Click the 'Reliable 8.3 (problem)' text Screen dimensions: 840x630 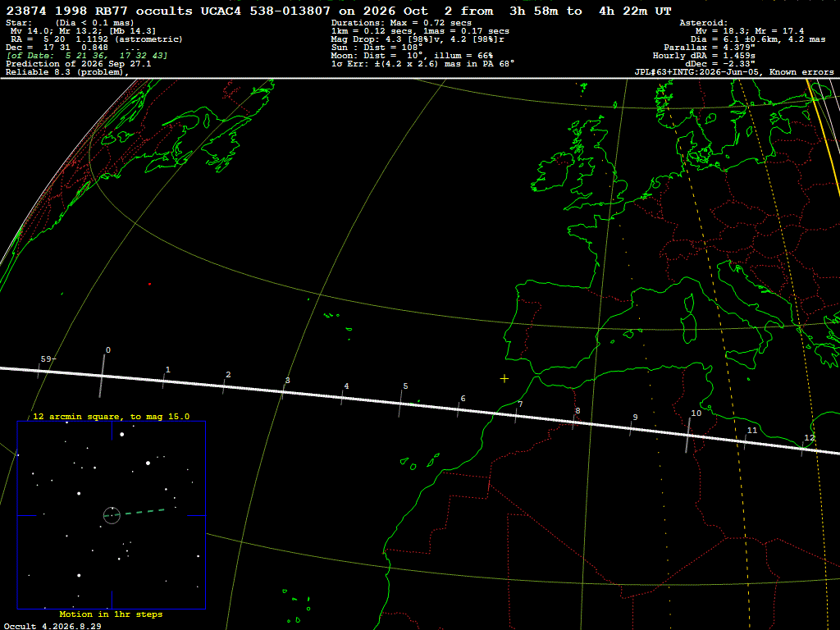click(67, 72)
